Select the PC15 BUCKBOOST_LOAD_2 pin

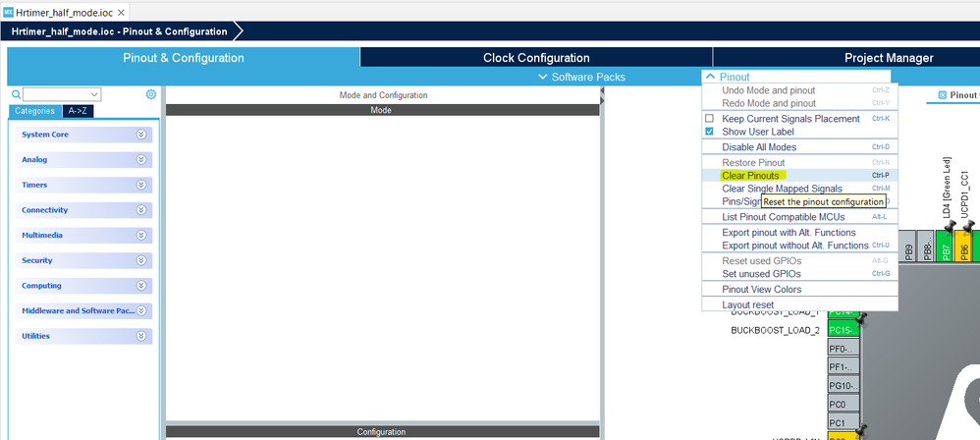click(x=844, y=329)
